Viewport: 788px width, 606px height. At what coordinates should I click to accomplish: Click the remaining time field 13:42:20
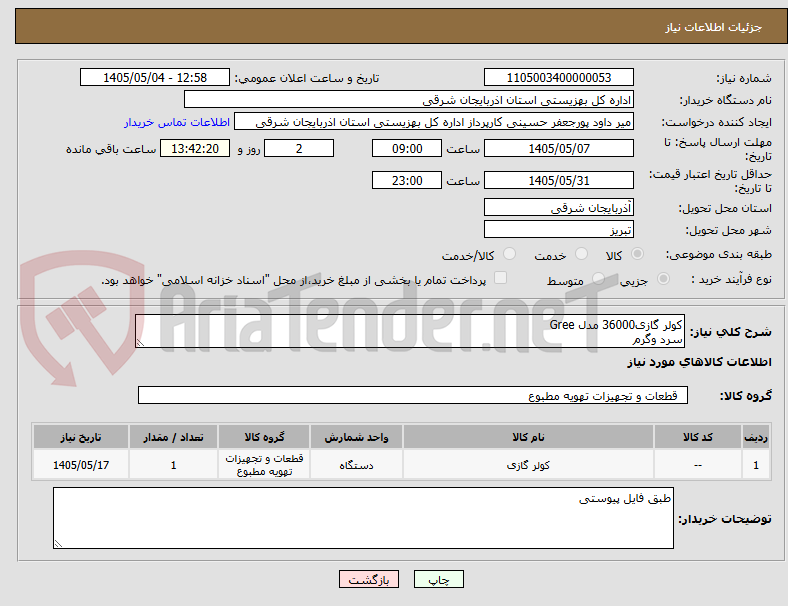point(195,148)
